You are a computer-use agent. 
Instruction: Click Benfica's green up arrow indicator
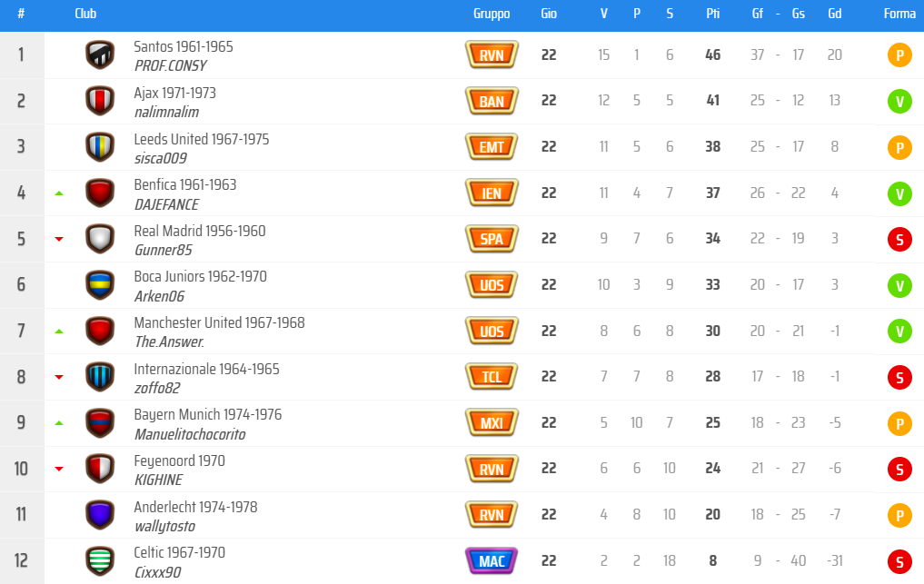tap(59, 193)
